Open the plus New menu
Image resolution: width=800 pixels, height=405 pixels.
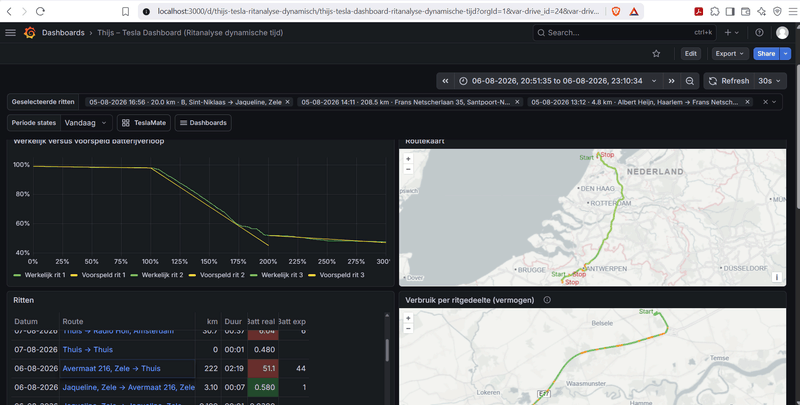pos(731,33)
